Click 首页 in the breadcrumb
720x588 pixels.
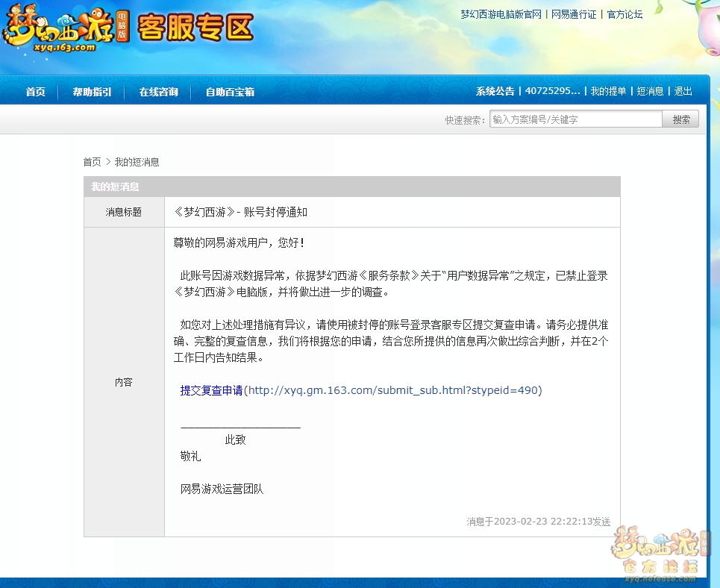[92, 162]
